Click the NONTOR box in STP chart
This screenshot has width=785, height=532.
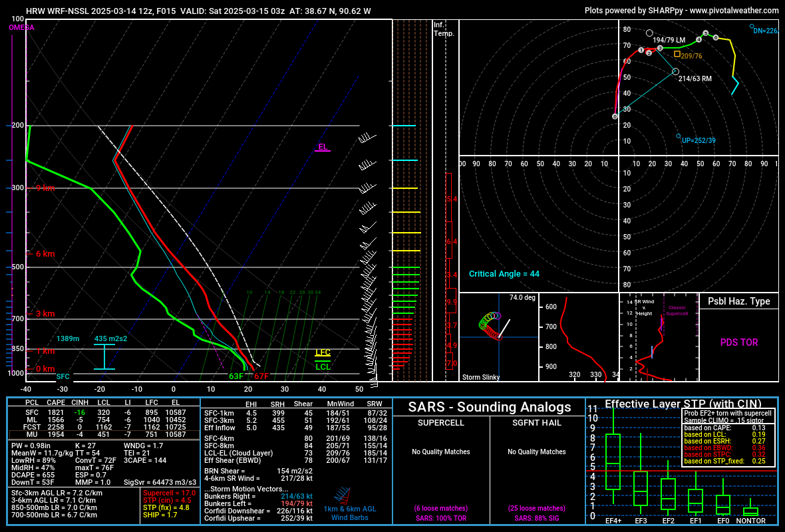pos(750,511)
